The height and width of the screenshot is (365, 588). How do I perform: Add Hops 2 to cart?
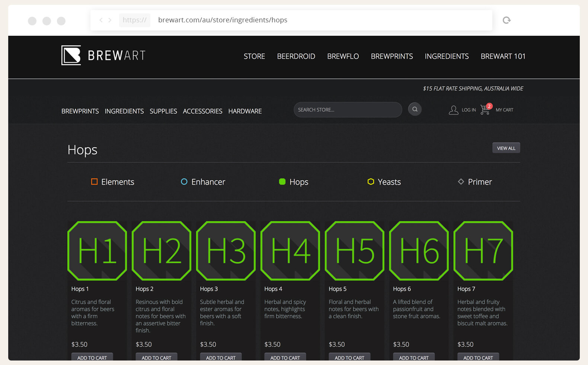coord(156,357)
